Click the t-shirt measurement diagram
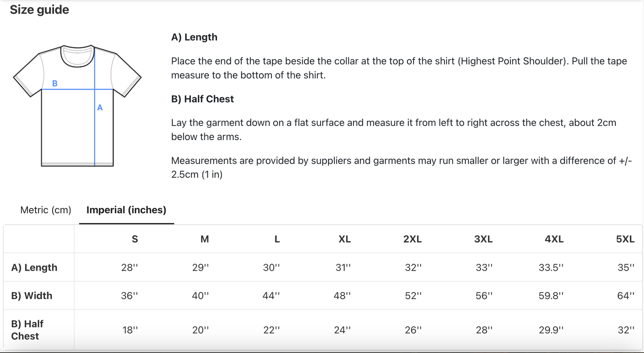This screenshot has height=353, width=644. point(77,106)
